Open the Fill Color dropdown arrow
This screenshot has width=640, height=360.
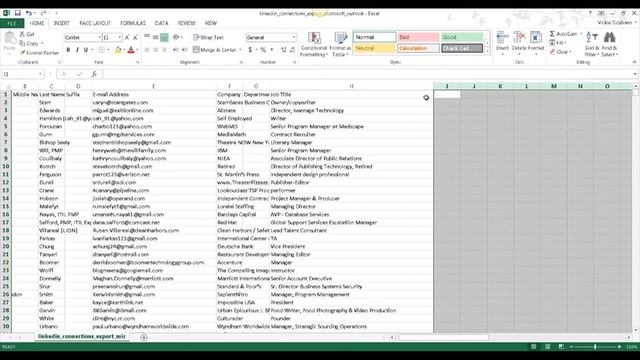click(x=124, y=50)
